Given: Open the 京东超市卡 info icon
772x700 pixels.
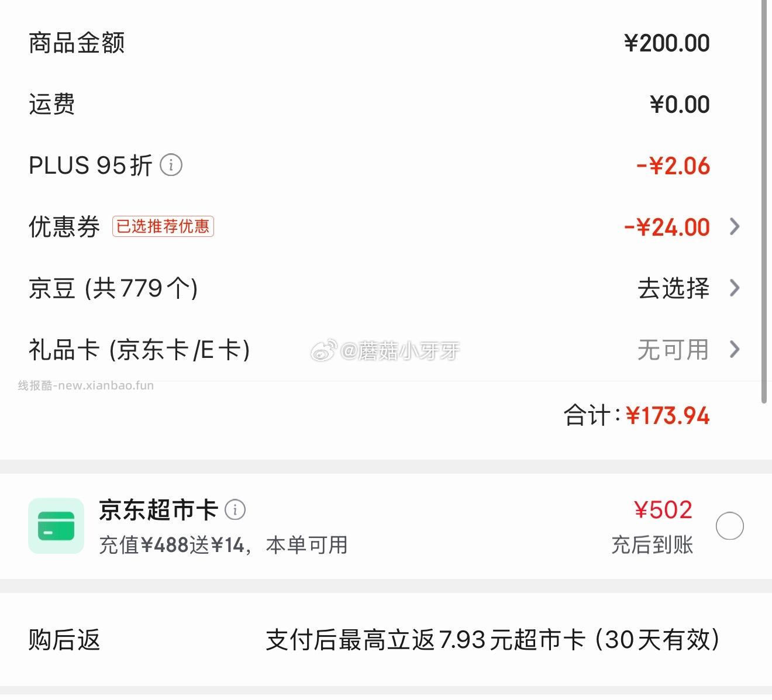Looking at the screenshot, I should tap(236, 509).
